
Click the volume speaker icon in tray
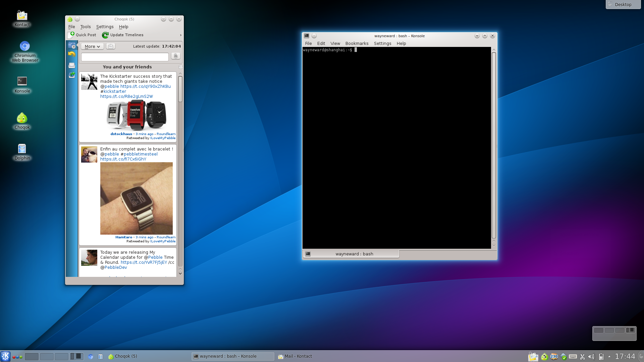click(x=591, y=357)
